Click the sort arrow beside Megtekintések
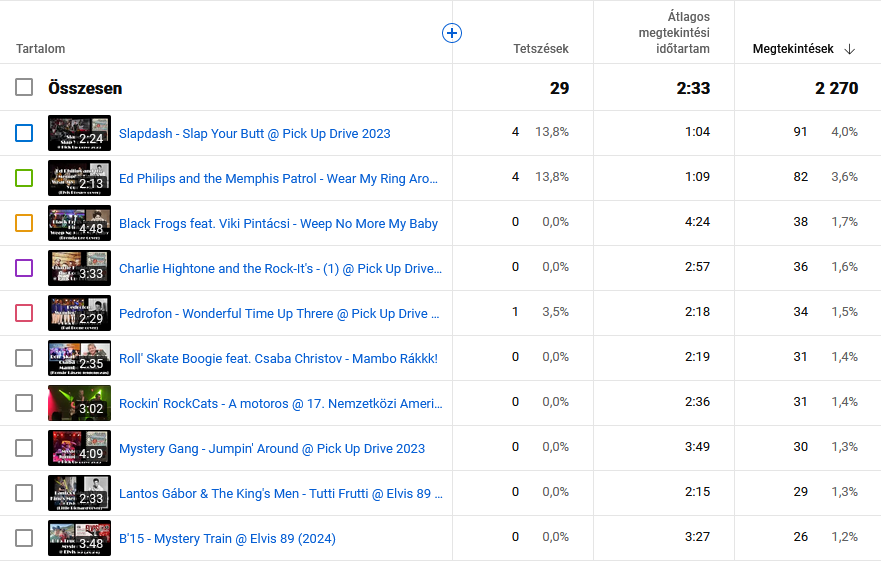Image resolution: width=881 pixels, height=561 pixels. tap(850, 49)
